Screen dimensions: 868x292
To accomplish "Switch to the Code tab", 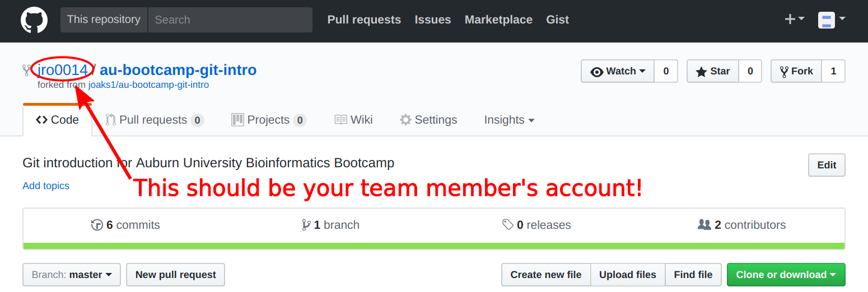I will coord(57,120).
